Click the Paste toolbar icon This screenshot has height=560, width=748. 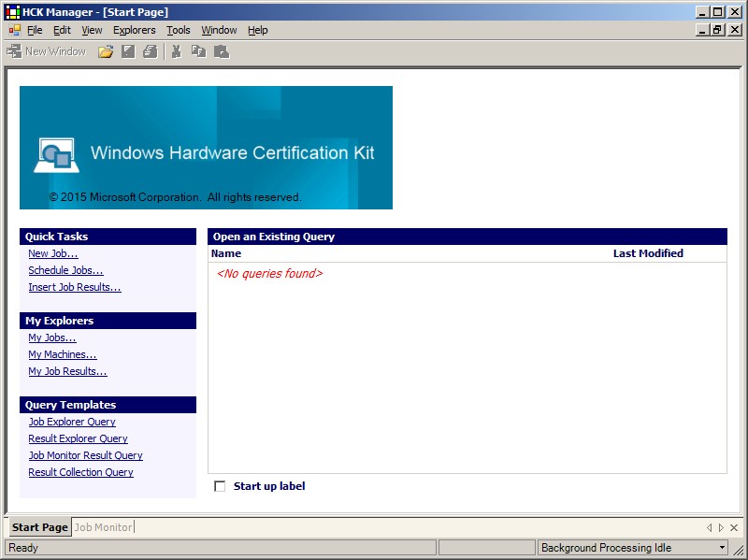[221, 51]
